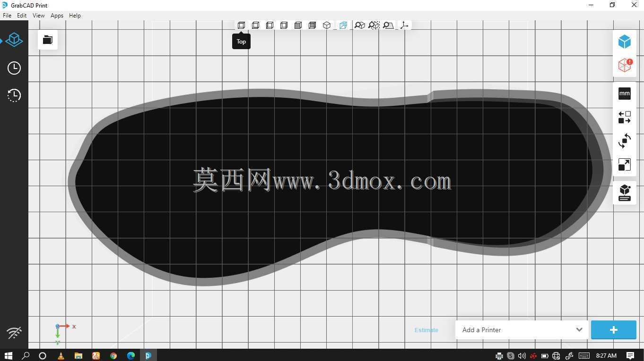Switch to the Right view cube icon

[x=284, y=25]
